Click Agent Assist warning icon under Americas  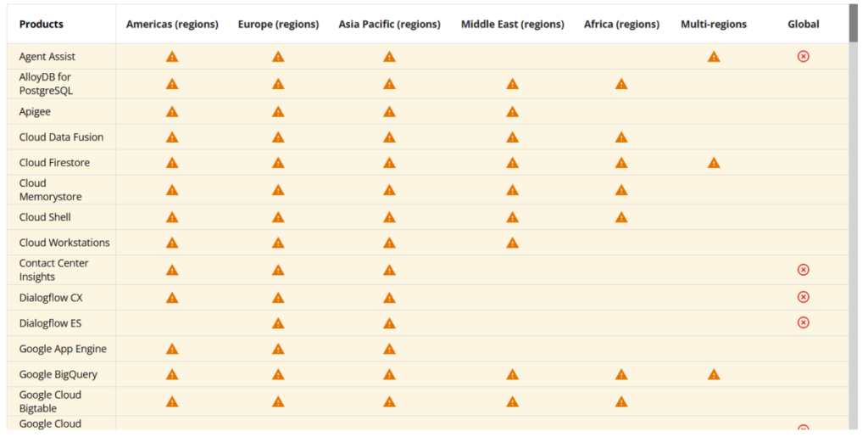point(172,57)
